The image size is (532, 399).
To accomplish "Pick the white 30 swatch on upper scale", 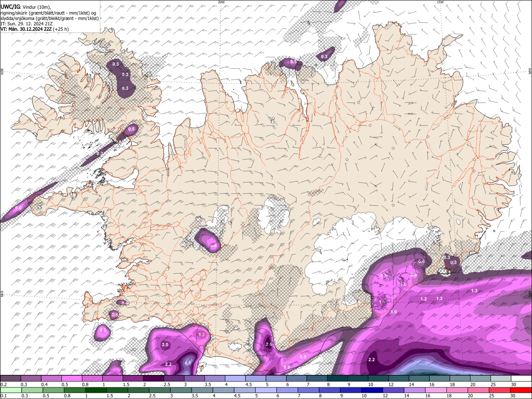I will coord(521,379).
